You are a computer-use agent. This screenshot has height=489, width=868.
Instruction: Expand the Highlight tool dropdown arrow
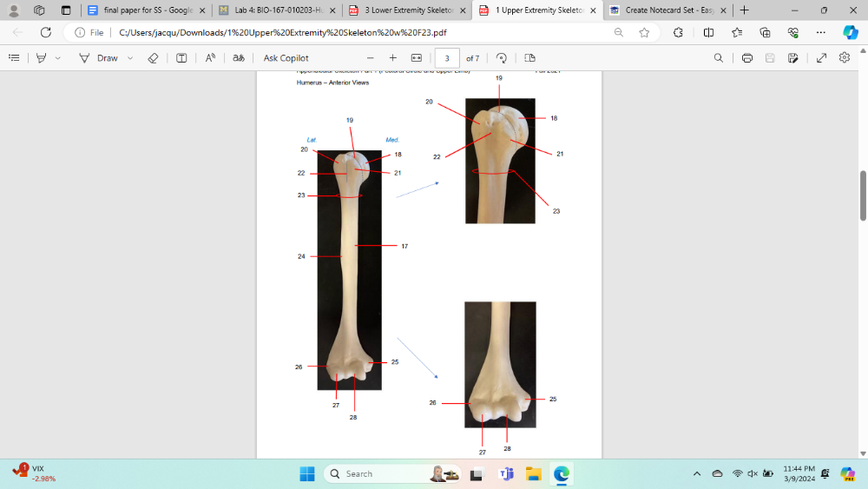58,58
